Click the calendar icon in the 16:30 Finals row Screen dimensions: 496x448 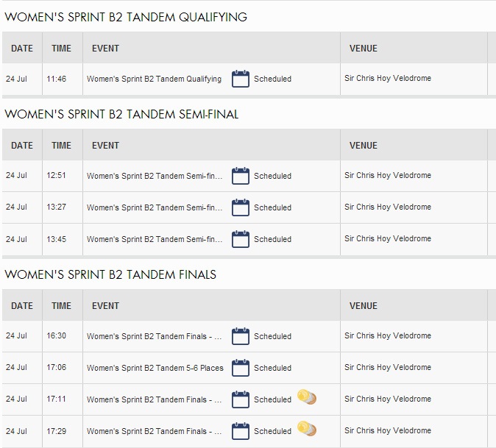241,336
